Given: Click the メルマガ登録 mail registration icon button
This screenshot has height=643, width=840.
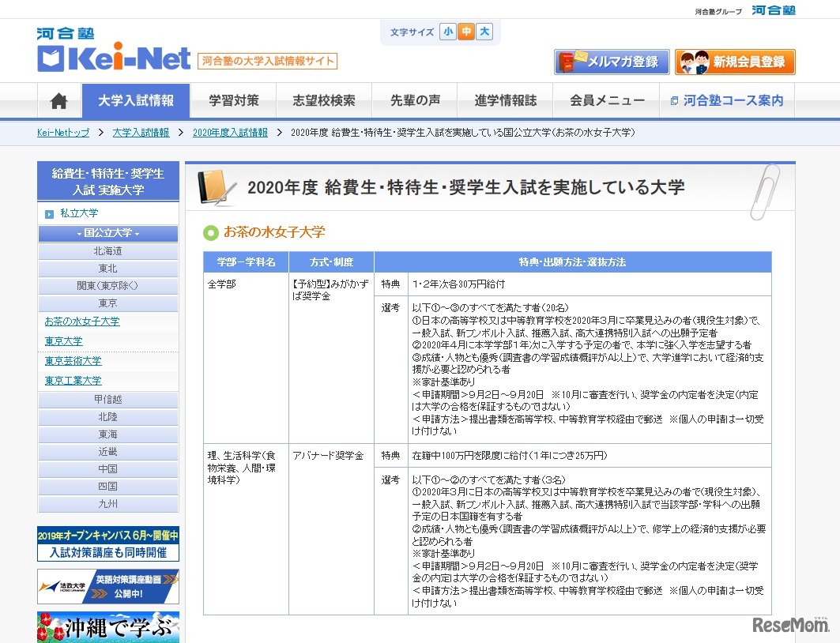Looking at the screenshot, I should click(x=610, y=61).
